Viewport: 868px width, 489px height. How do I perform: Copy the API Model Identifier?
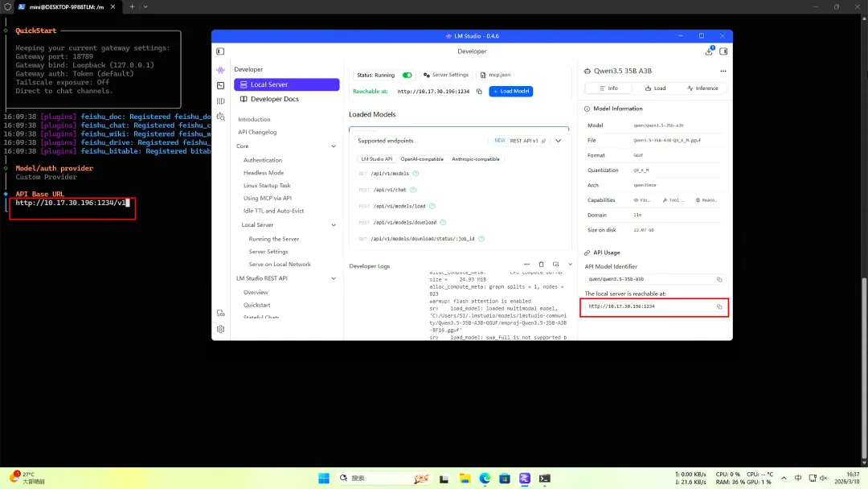tap(719, 280)
